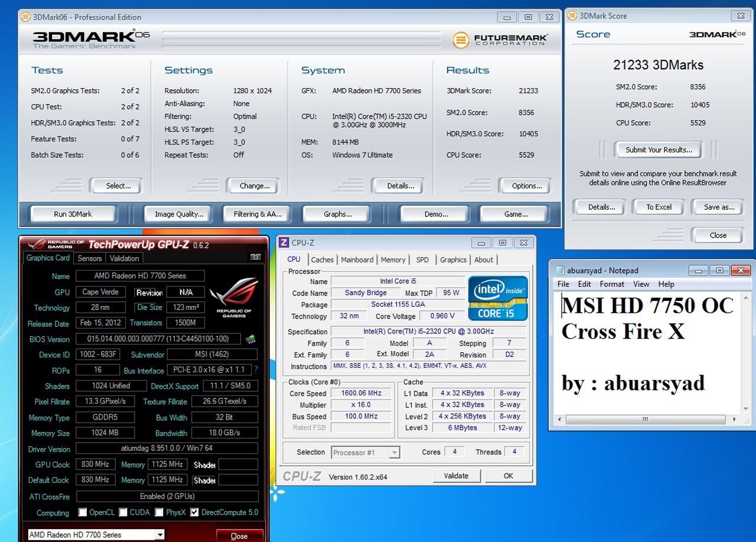Open the About tab in CPU-Z

click(x=484, y=259)
